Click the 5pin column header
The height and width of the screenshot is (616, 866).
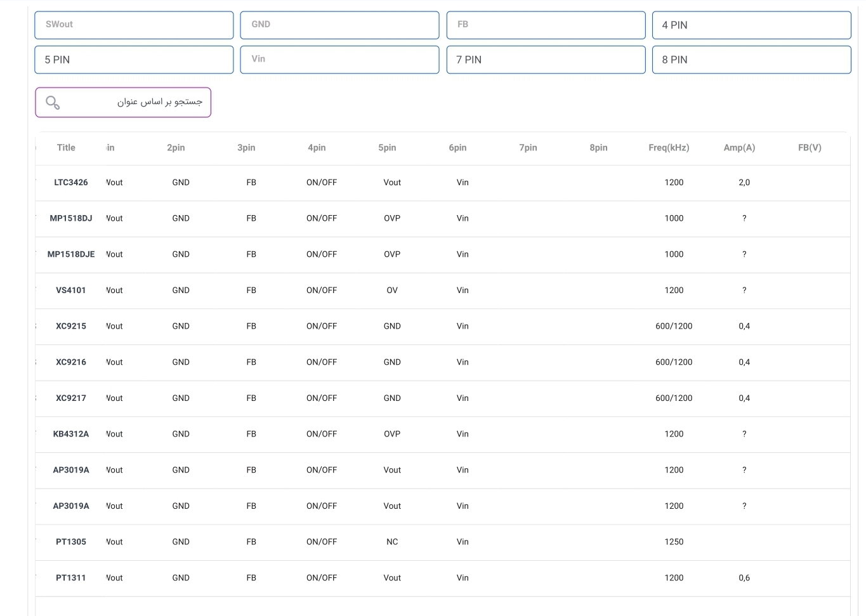click(387, 148)
